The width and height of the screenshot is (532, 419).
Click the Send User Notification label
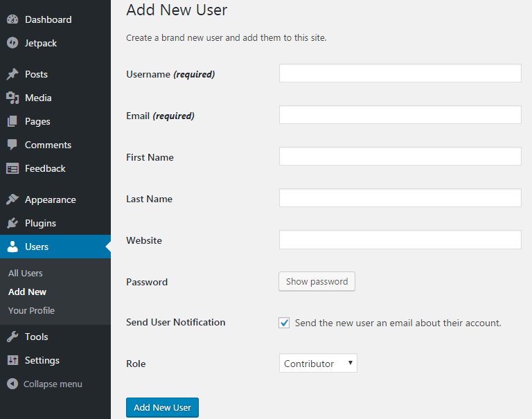pyautogui.click(x=176, y=322)
